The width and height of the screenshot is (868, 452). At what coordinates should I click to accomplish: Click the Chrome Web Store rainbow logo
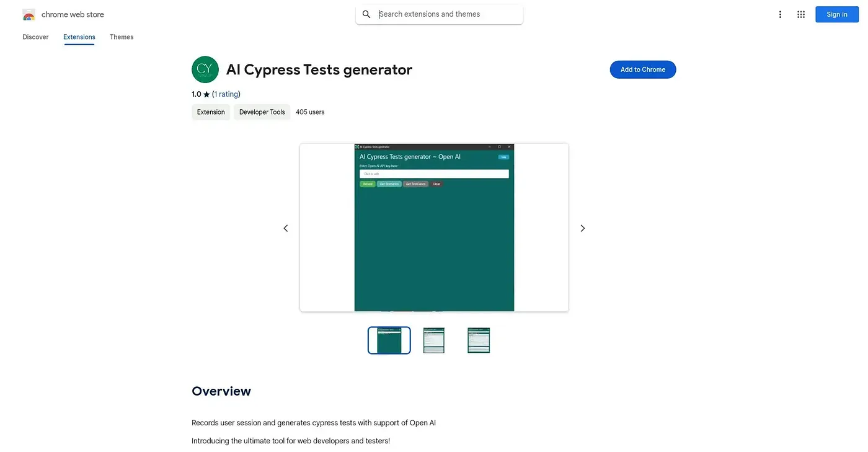coord(29,14)
